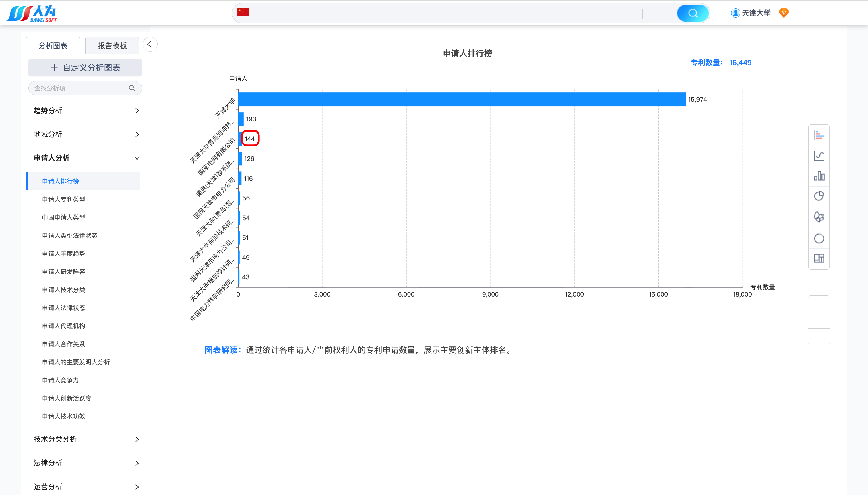868x495 pixels.
Task: Select the 分析图表 tab
Action: click(53, 46)
